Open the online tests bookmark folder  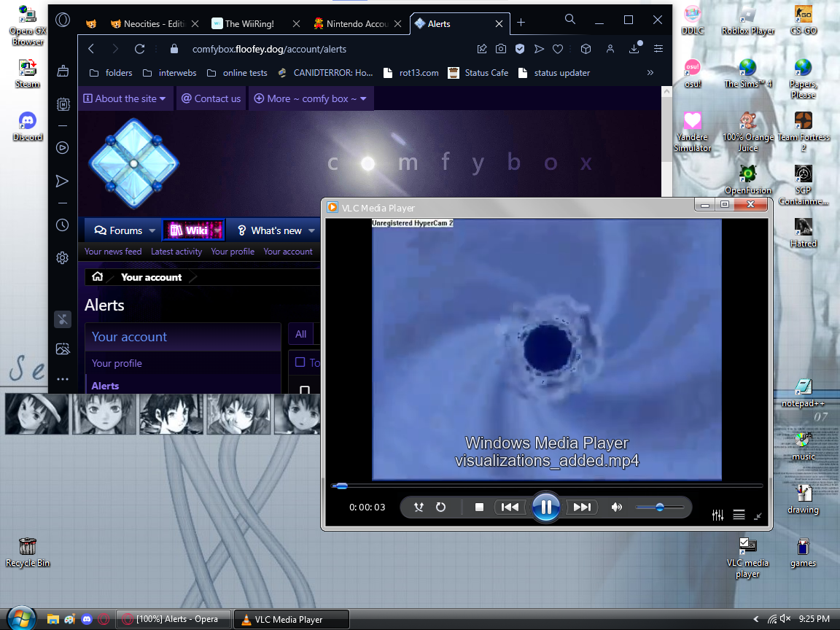237,73
